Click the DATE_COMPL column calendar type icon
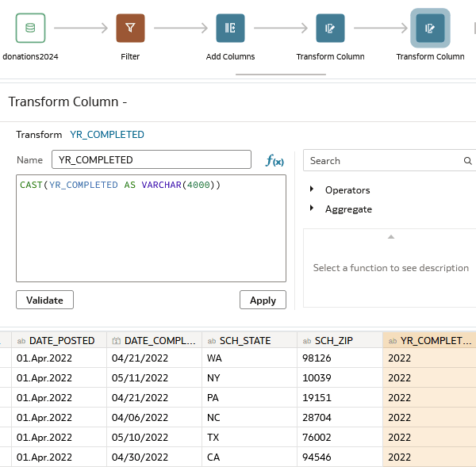Image resolution: width=476 pixels, height=467 pixels. pyautogui.click(x=117, y=341)
